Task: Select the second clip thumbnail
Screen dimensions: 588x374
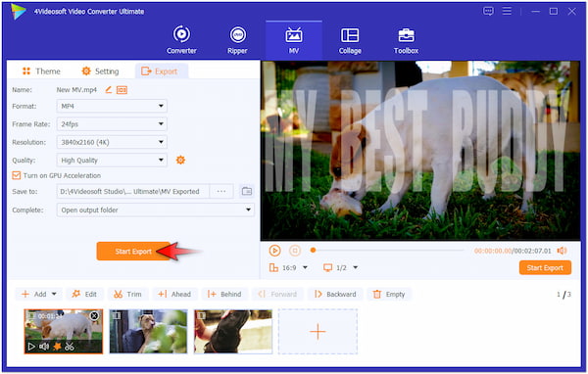Action: click(x=148, y=331)
